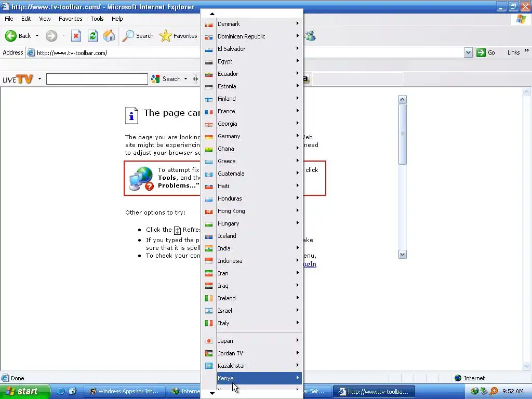Go to Home page icon
The image size is (532, 399).
[x=109, y=36]
